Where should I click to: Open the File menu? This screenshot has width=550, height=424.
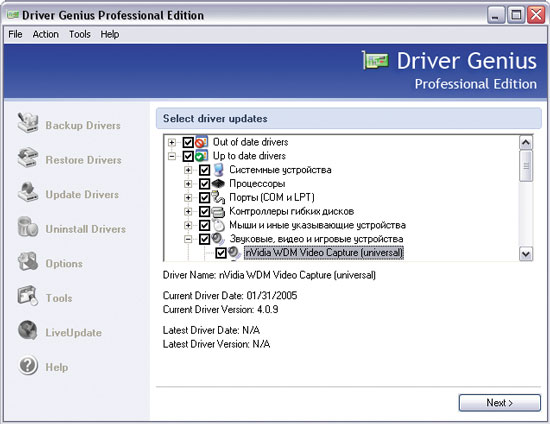click(15, 34)
